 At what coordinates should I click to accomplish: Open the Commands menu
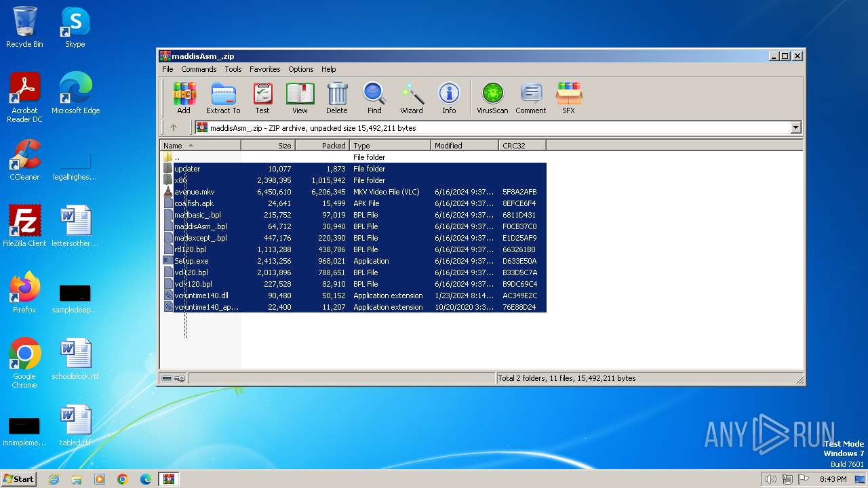[199, 69]
